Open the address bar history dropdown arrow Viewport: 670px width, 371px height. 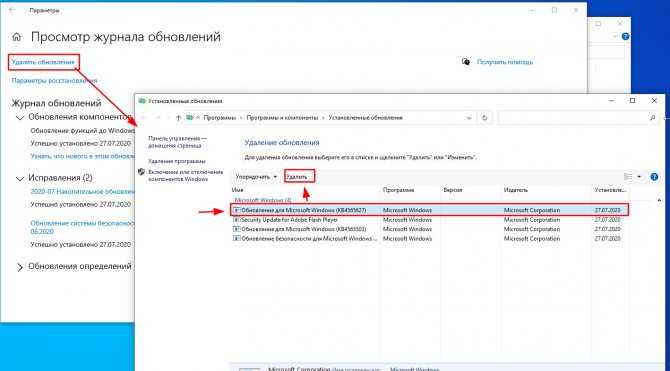point(469,118)
